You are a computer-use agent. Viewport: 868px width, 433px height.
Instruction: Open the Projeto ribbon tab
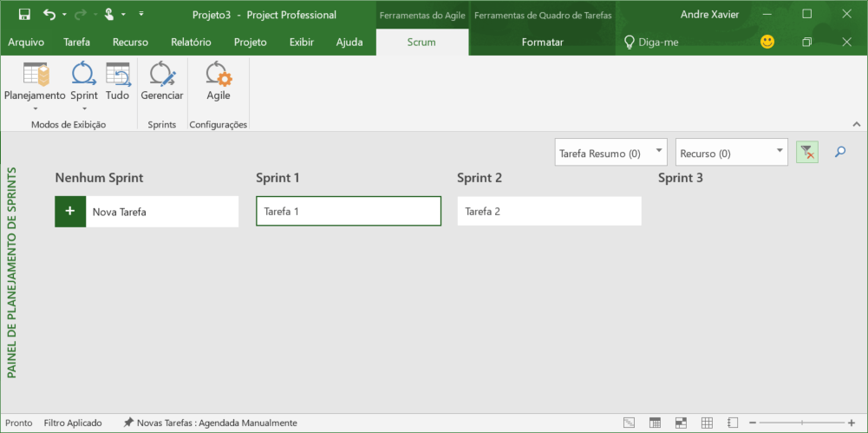tap(251, 42)
